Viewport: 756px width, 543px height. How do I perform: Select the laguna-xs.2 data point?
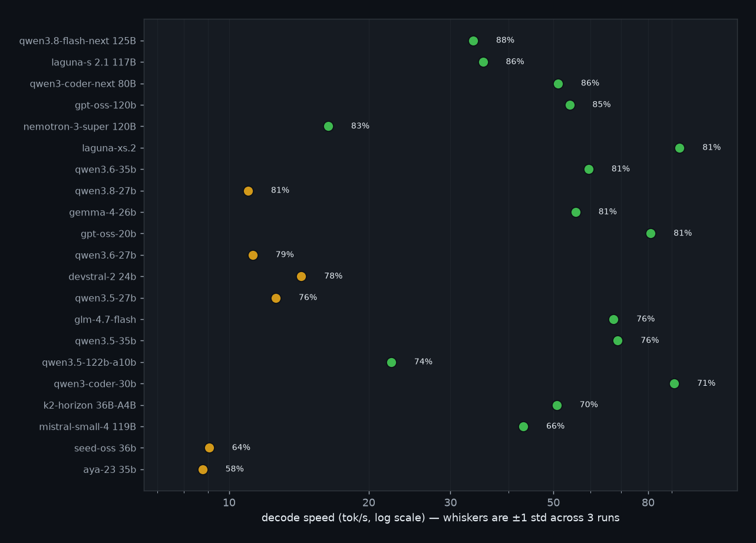[679, 148]
